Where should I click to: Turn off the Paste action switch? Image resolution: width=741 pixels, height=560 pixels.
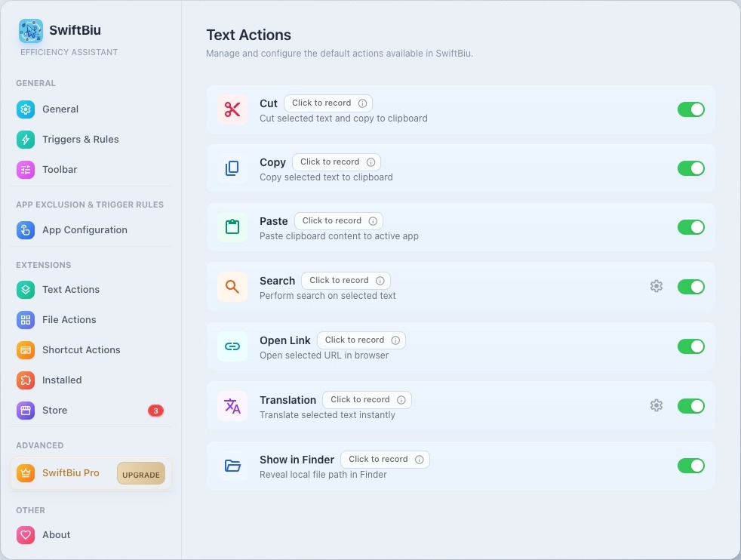click(691, 227)
